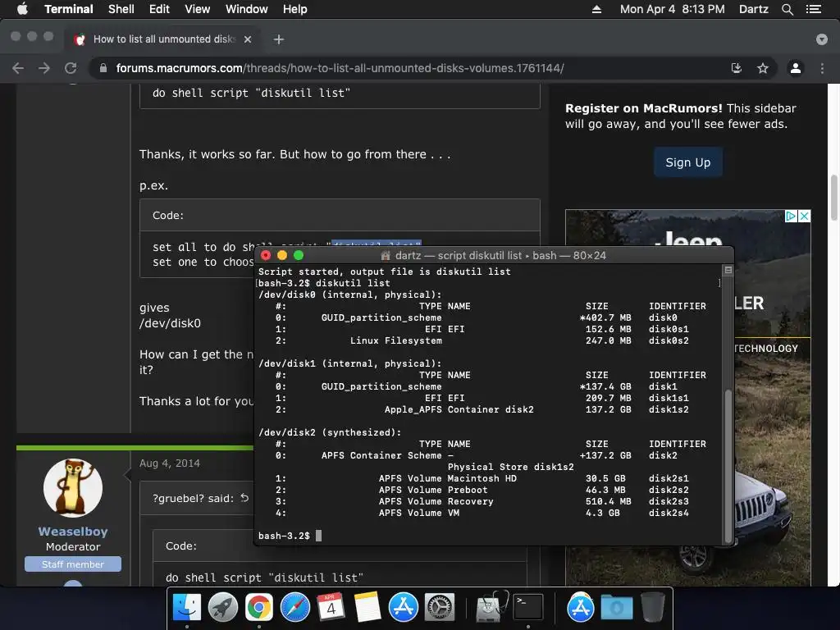Image resolution: width=840 pixels, height=630 pixels.
Task: Click the Dartz user name in menu bar
Action: [753, 9]
